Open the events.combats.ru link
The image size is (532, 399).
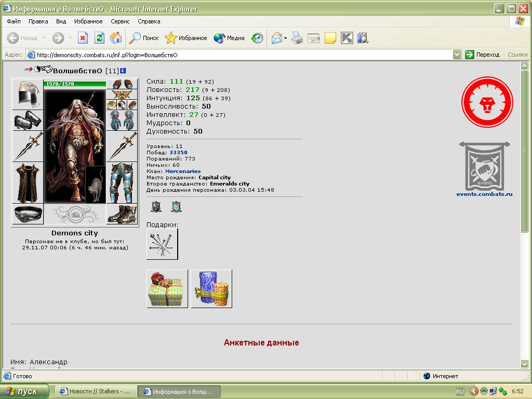pos(484,194)
